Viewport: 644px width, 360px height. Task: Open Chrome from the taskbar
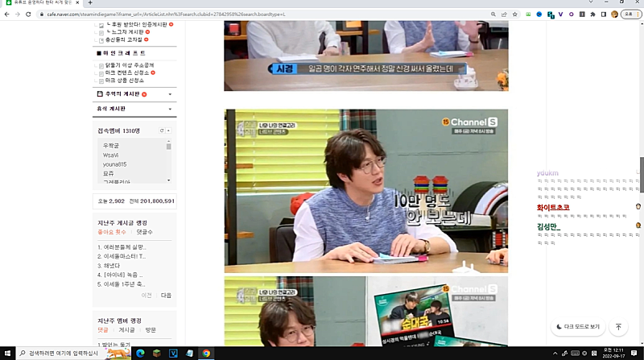pyautogui.click(x=206, y=353)
